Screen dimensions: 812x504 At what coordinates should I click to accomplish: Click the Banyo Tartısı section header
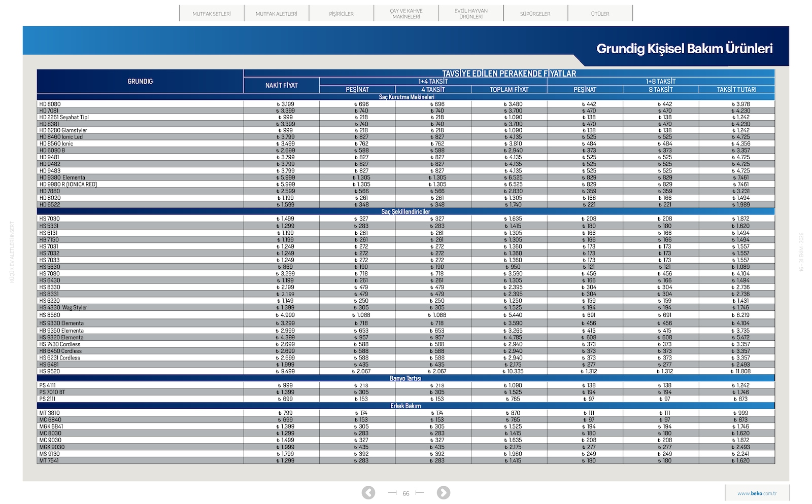click(406, 378)
